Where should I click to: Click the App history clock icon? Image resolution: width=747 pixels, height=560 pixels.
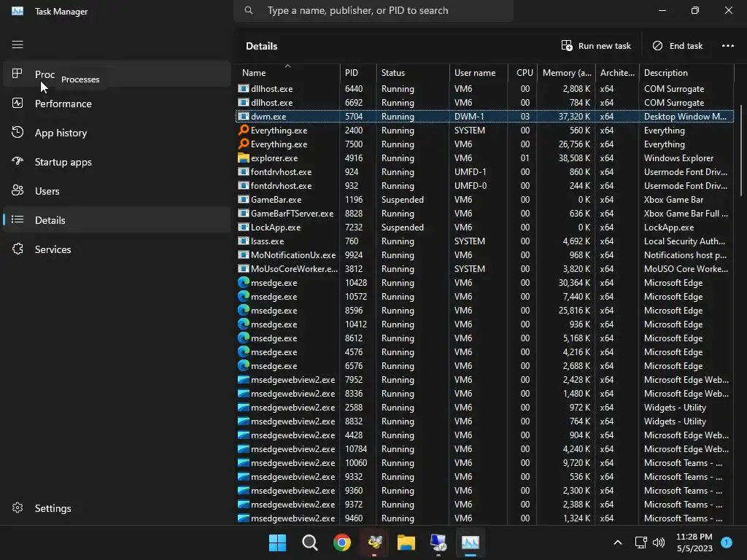[18, 133]
